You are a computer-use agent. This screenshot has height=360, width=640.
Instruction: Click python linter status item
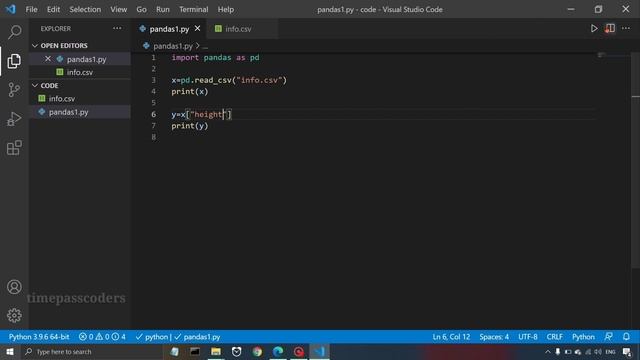(152, 337)
